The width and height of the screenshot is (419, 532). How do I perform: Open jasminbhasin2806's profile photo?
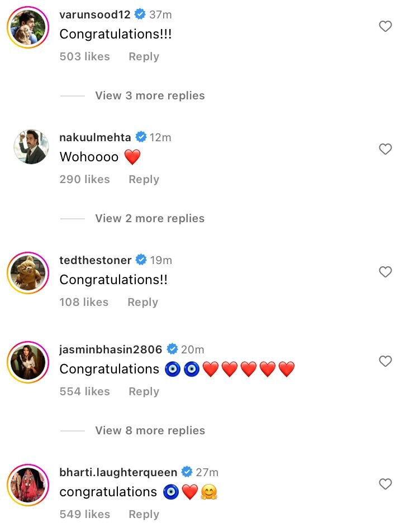tap(28, 362)
